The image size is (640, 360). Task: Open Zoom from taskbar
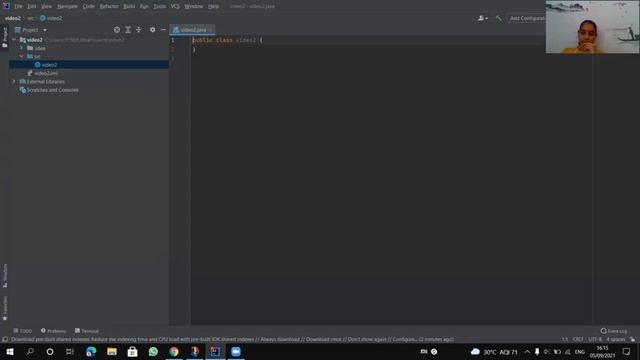[236, 351]
